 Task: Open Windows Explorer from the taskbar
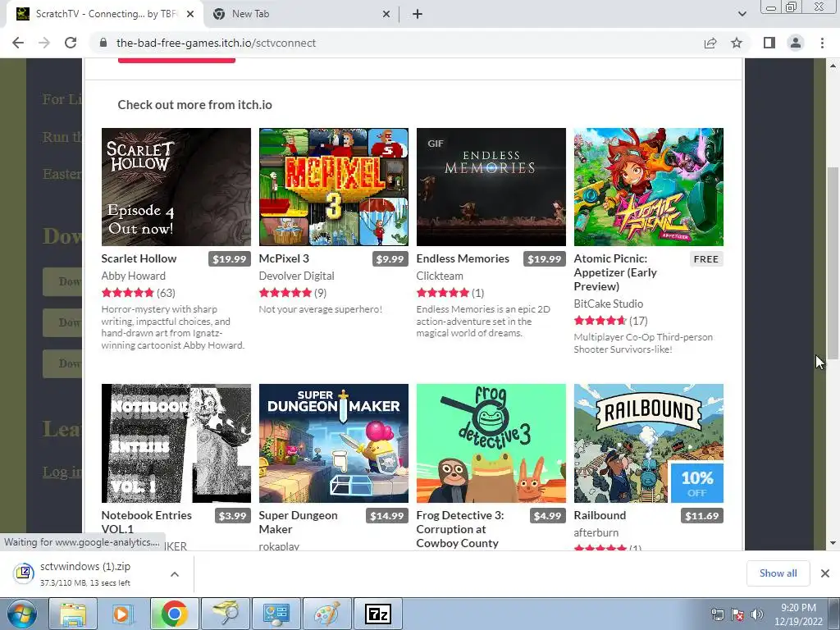73,614
